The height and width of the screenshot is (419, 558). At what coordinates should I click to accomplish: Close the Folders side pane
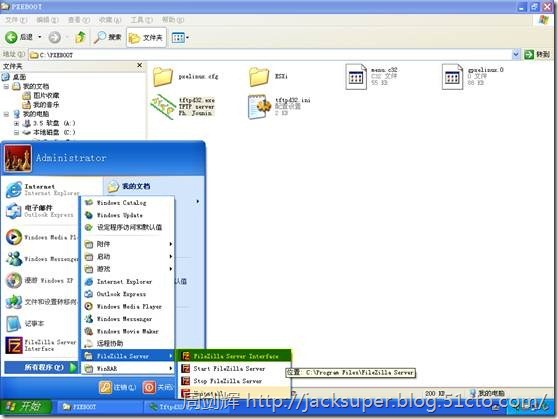coord(140,66)
